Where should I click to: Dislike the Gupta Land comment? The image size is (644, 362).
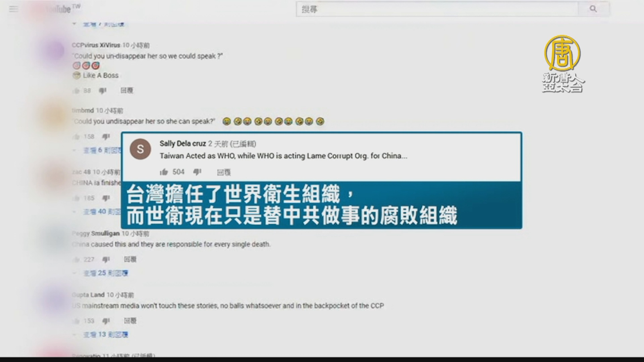pos(106,321)
